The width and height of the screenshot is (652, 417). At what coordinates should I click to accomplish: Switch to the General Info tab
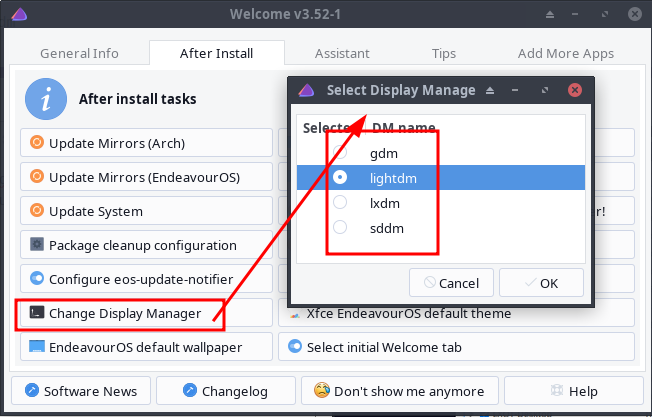pos(79,54)
